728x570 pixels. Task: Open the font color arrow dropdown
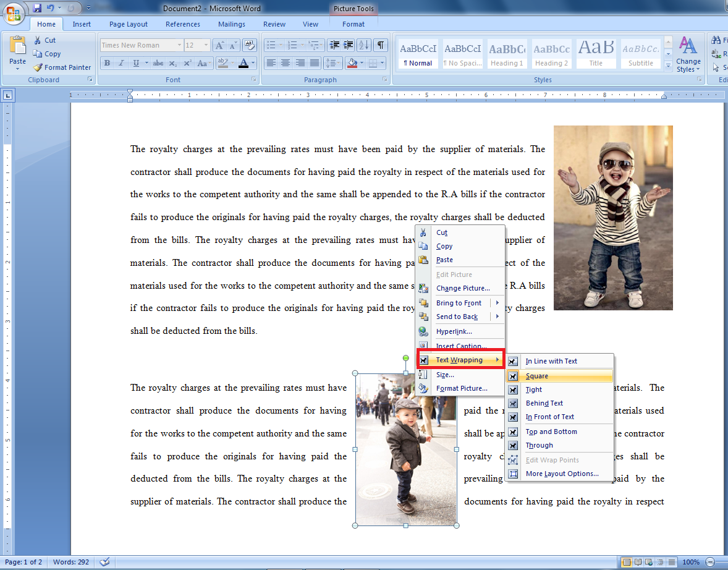coord(253,63)
